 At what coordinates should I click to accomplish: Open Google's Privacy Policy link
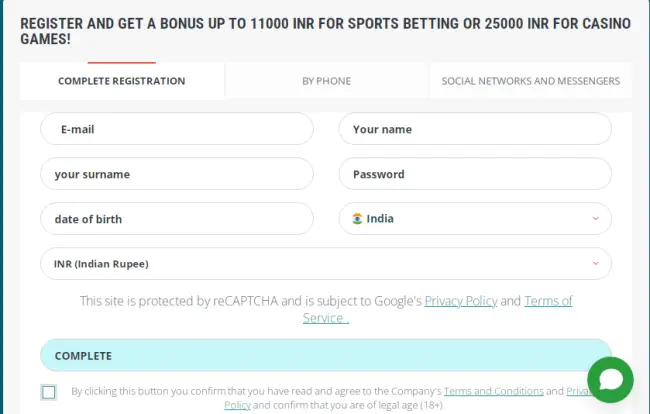(x=460, y=301)
